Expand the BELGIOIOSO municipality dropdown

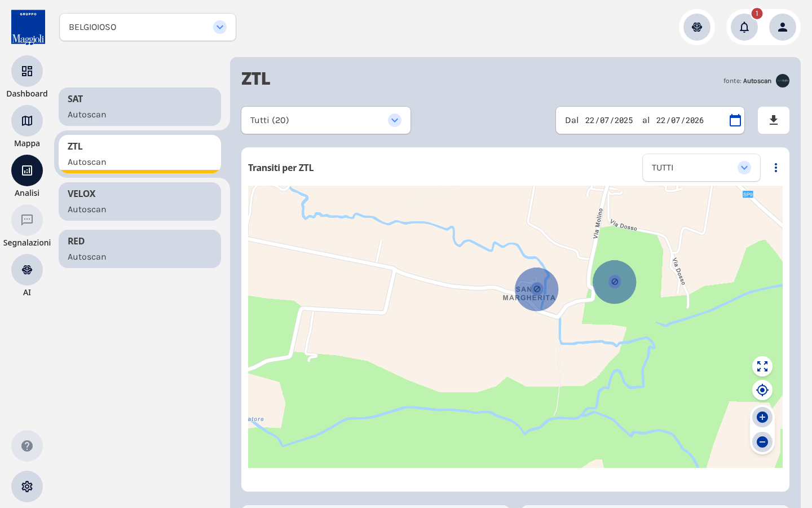[x=148, y=27]
